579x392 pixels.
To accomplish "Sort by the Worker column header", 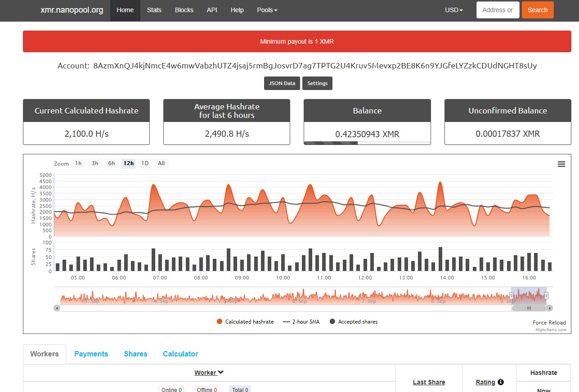I will 209,373.
